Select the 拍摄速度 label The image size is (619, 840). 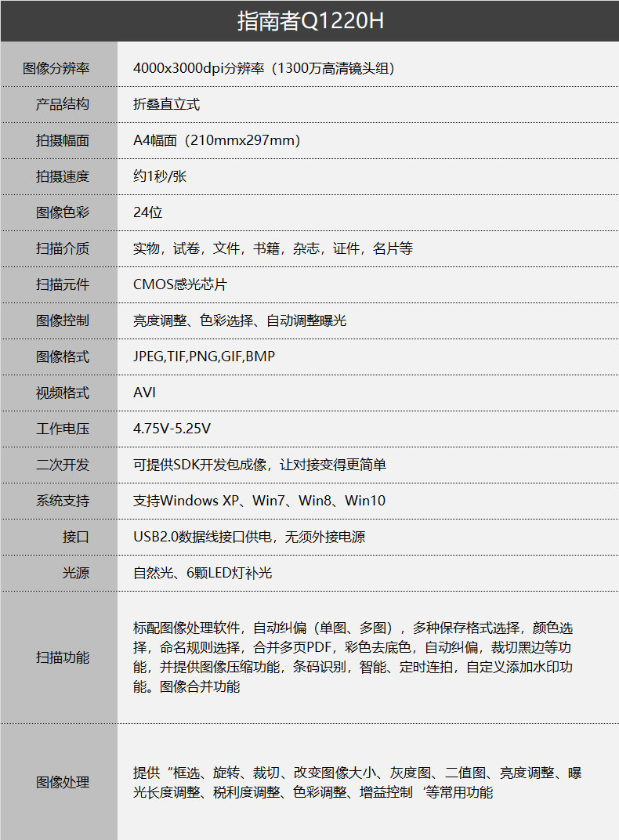click(63, 176)
